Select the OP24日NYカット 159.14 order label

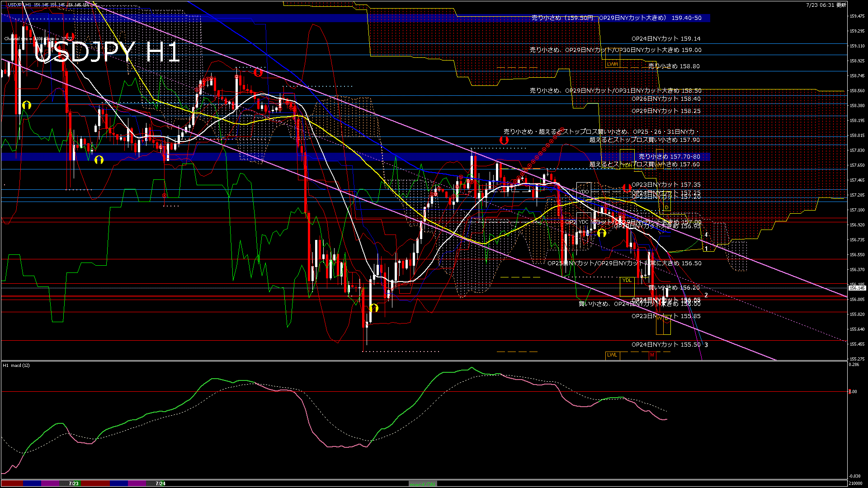coord(665,39)
